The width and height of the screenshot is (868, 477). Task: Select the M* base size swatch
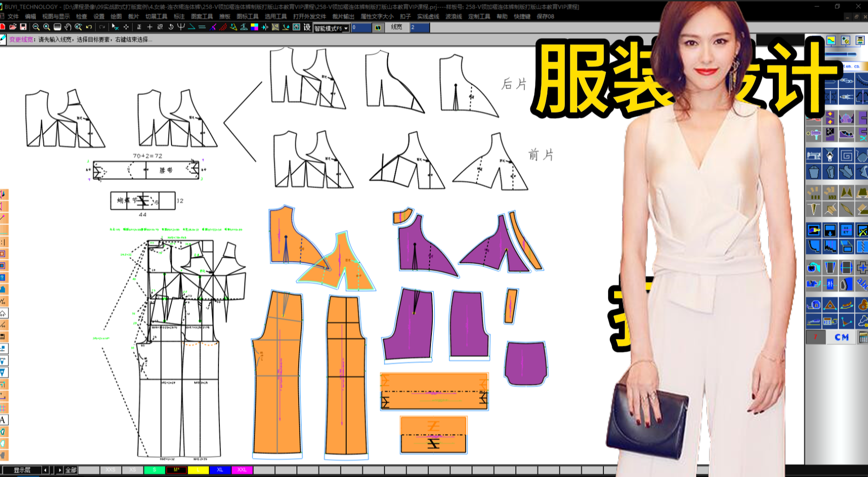click(x=176, y=470)
